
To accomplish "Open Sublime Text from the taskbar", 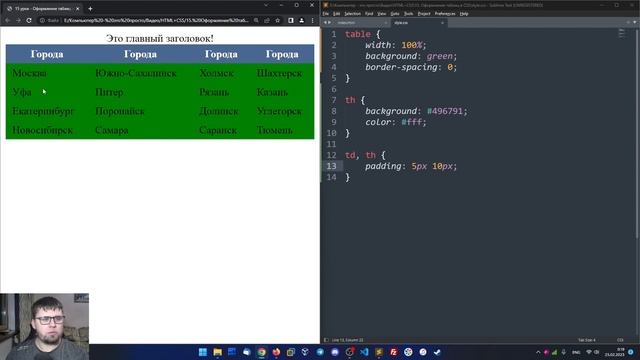I will pyautogui.click(x=379, y=352).
